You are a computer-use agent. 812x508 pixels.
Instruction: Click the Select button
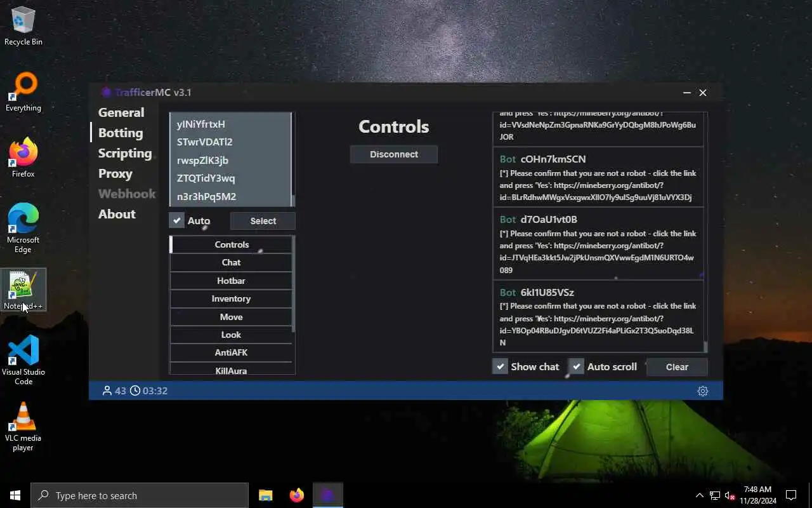263,221
